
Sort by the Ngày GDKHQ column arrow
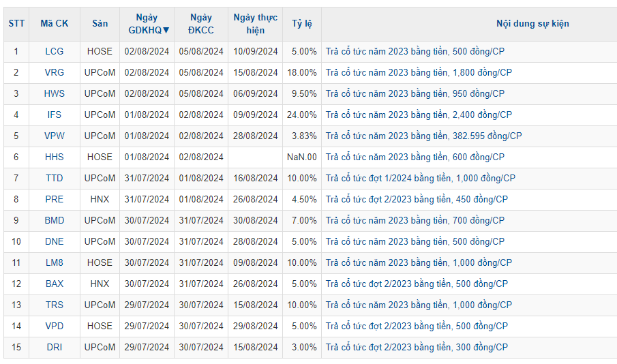pos(166,30)
